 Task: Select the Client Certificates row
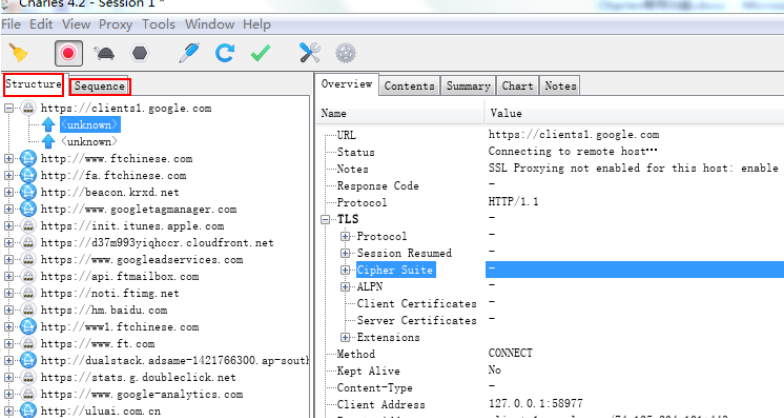click(417, 304)
